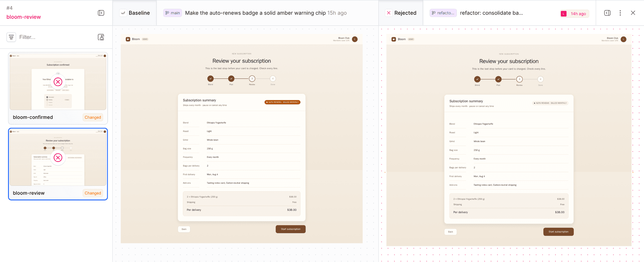644x262 pixels.
Task: Click Start subscription in rejected screenshot
Action: pos(558,232)
